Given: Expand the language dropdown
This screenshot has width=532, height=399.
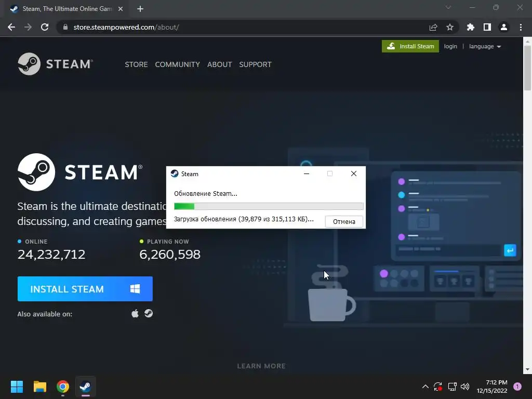Looking at the screenshot, I should (x=485, y=46).
